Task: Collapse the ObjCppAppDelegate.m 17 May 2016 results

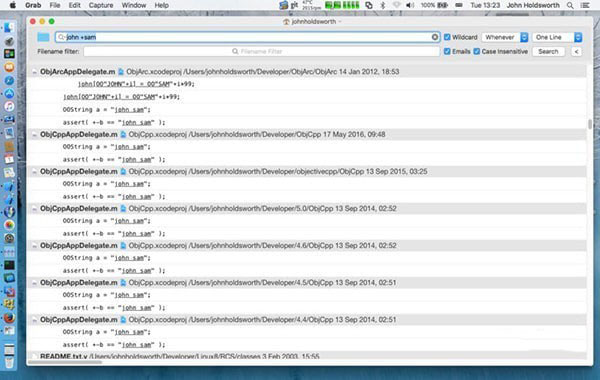Action: tap(34, 134)
